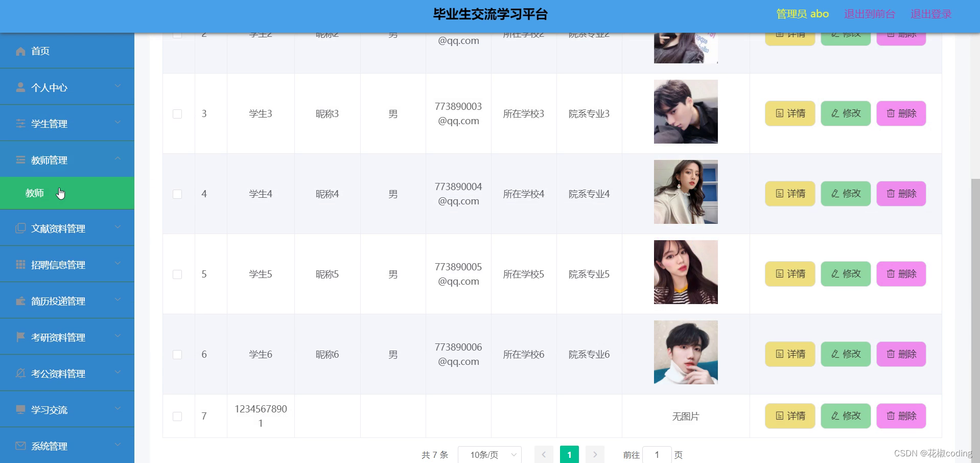View 详情 for 学生4
The width and height of the screenshot is (980, 463).
790,194
